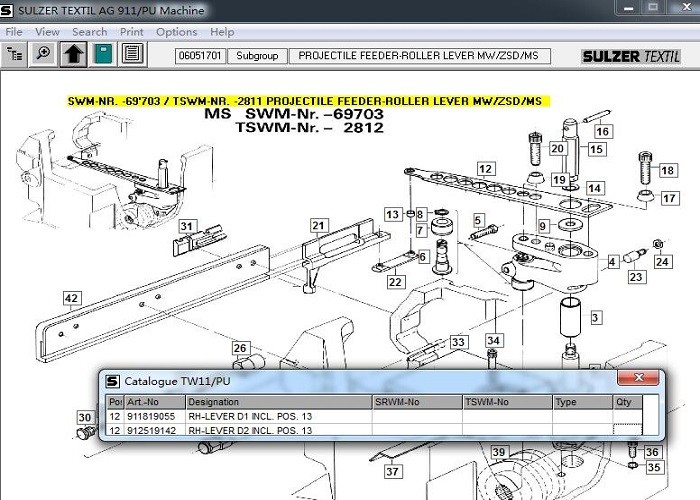Image resolution: width=700 pixels, height=500 pixels.
Task: Click part number label 13 in diagram
Action: click(x=393, y=215)
